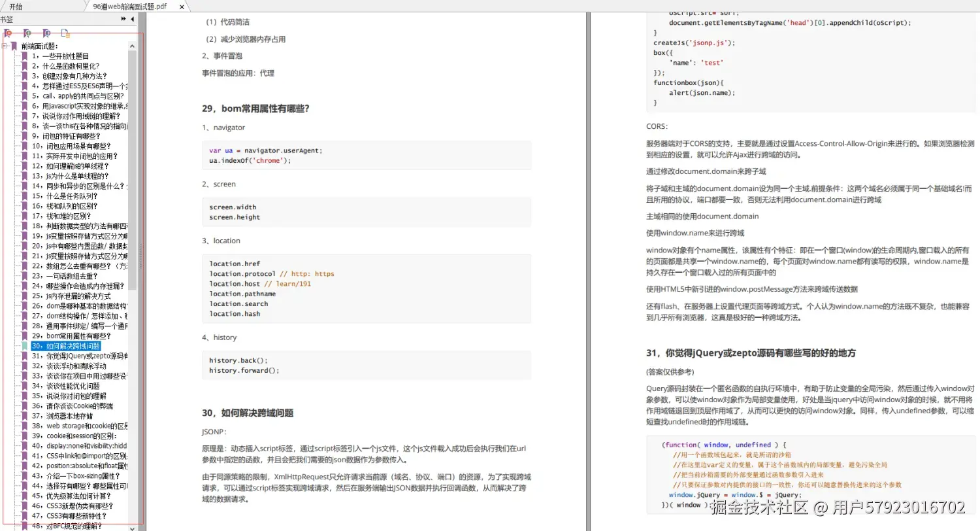Click the double-arrow expand icon in bookmark panel header
The width and height of the screenshot is (980, 531).
click(124, 19)
